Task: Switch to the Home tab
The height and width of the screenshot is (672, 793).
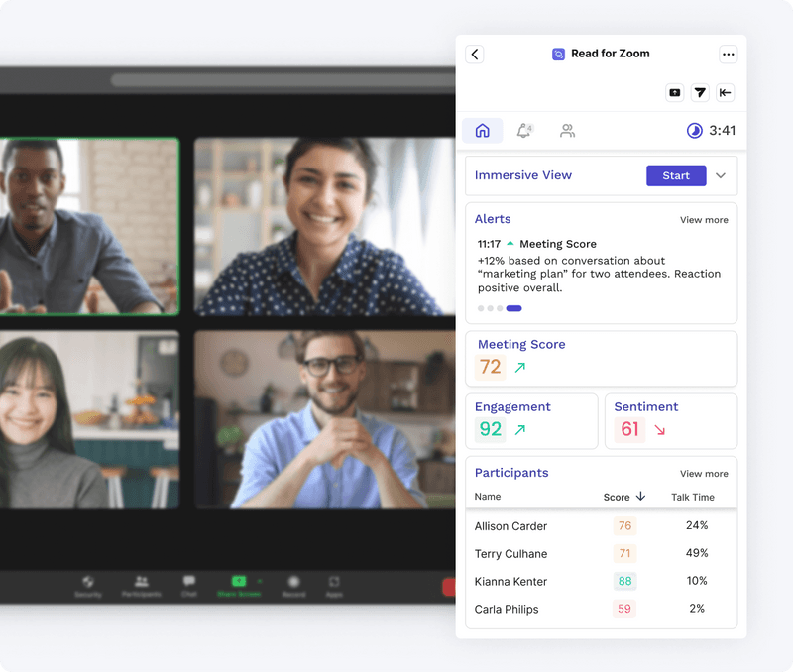Action: (482, 130)
